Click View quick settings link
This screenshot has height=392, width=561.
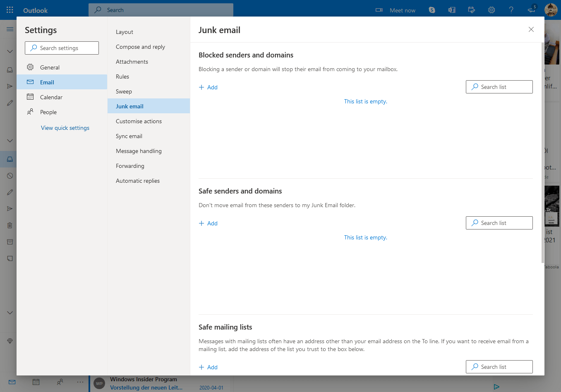65,128
